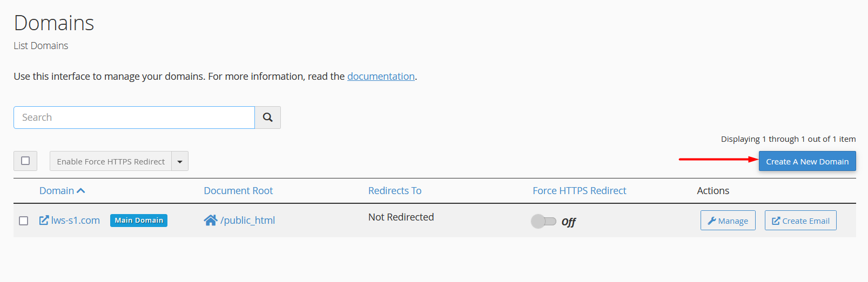Open the /public_html document root link
Viewport: 868px width, 282px height.
click(248, 220)
